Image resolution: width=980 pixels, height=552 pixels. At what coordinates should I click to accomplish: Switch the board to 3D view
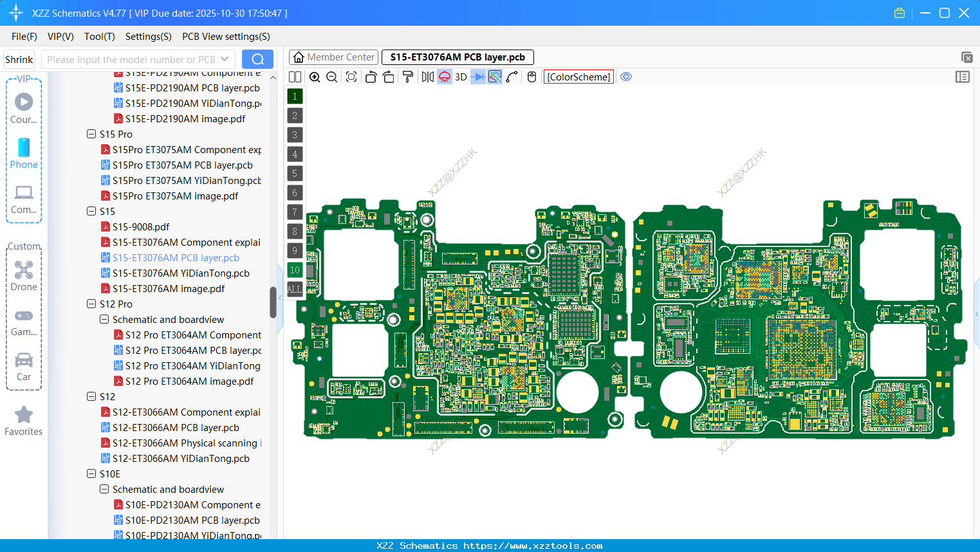coord(461,77)
